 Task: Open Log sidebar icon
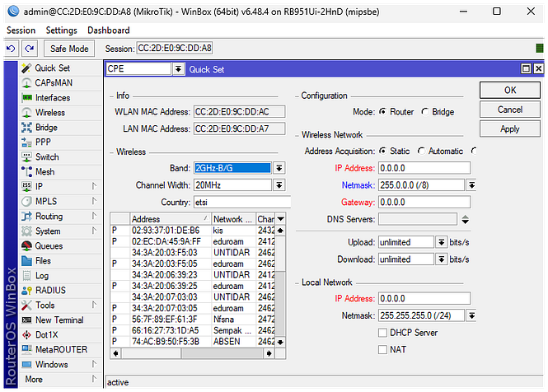pyautogui.click(x=26, y=276)
